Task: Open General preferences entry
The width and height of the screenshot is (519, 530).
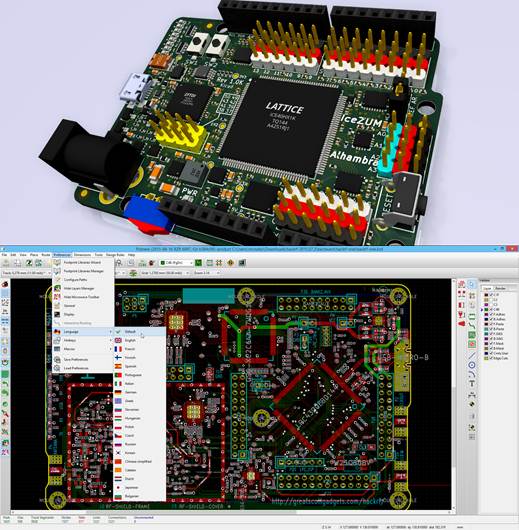Action: [83, 306]
